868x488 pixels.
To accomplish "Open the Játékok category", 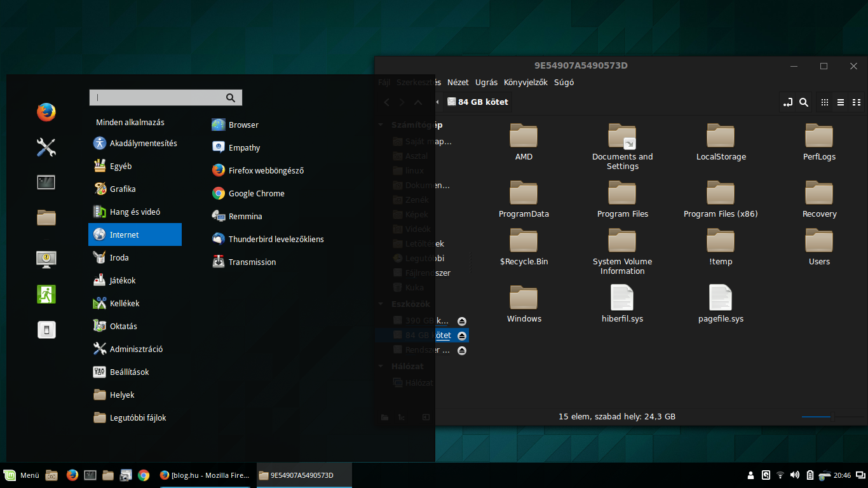I will click(135, 280).
